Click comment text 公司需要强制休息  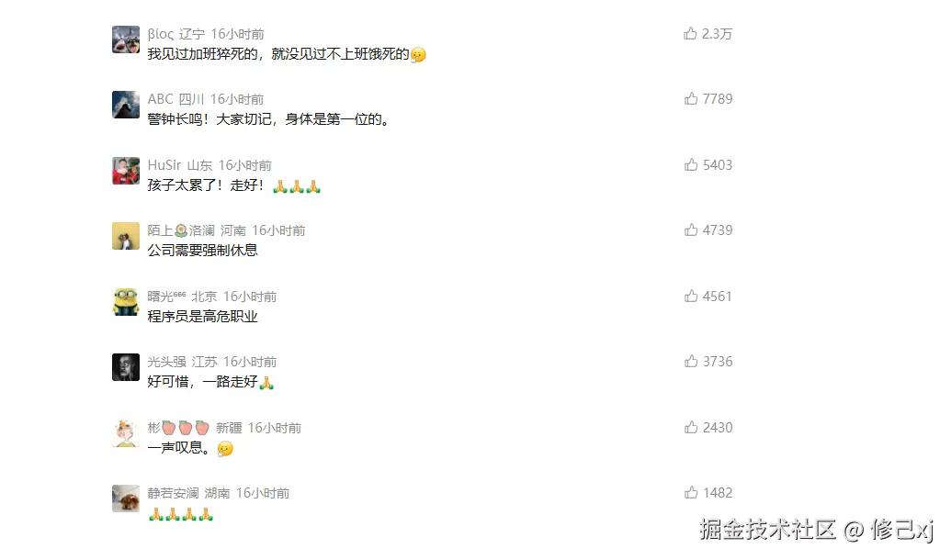(202, 250)
